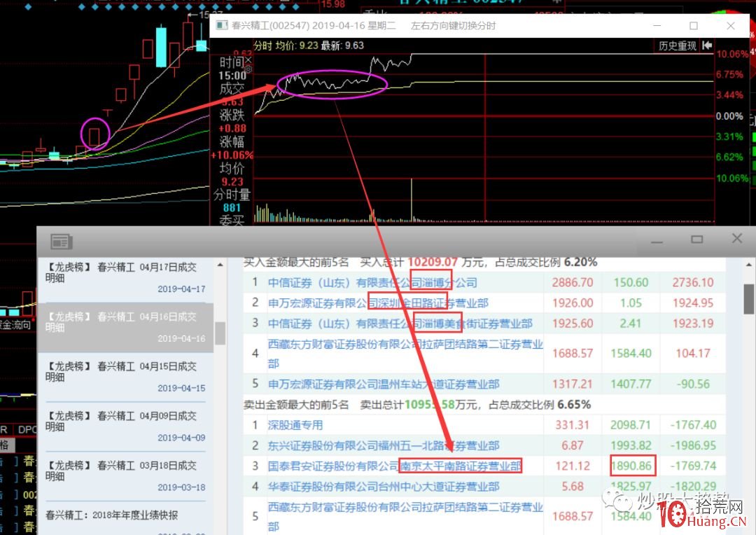Image resolution: width=756 pixels, height=535 pixels.
Task: Close the 春兴精工 intraday window
Action: [x=730, y=26]
